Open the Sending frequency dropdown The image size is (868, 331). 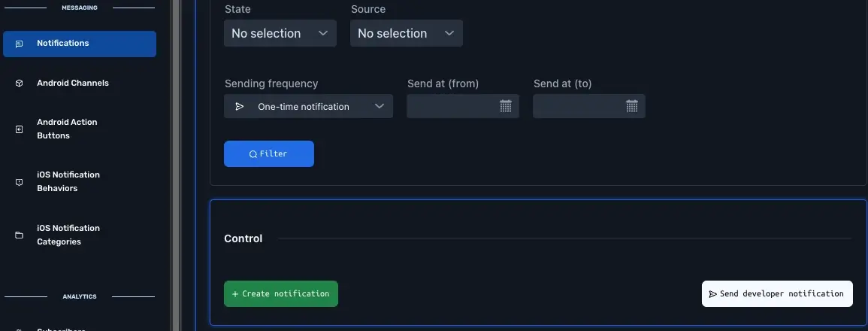(x=308, y=107)
